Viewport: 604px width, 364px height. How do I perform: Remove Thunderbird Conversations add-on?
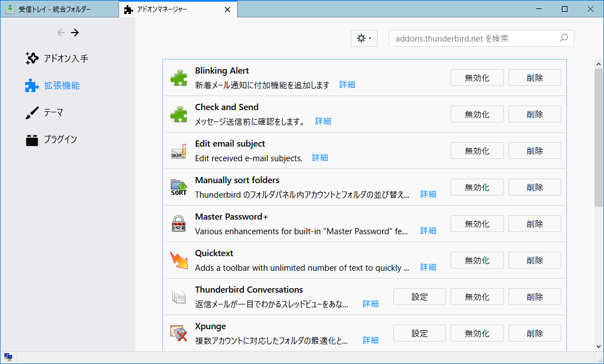coord(535,297)
